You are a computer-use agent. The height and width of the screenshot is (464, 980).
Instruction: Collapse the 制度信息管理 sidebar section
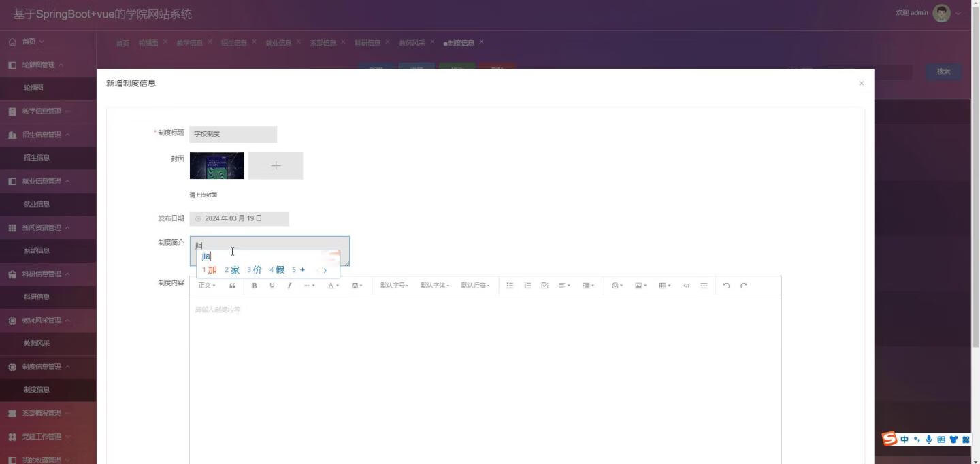(41, 367)
